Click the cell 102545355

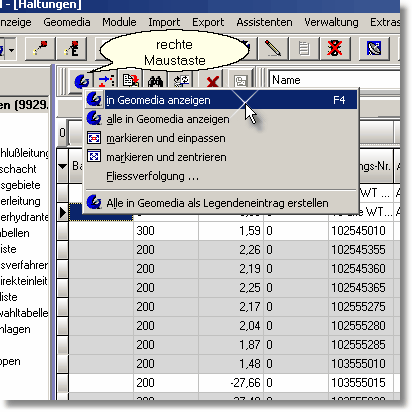click(x=361, y=250)
